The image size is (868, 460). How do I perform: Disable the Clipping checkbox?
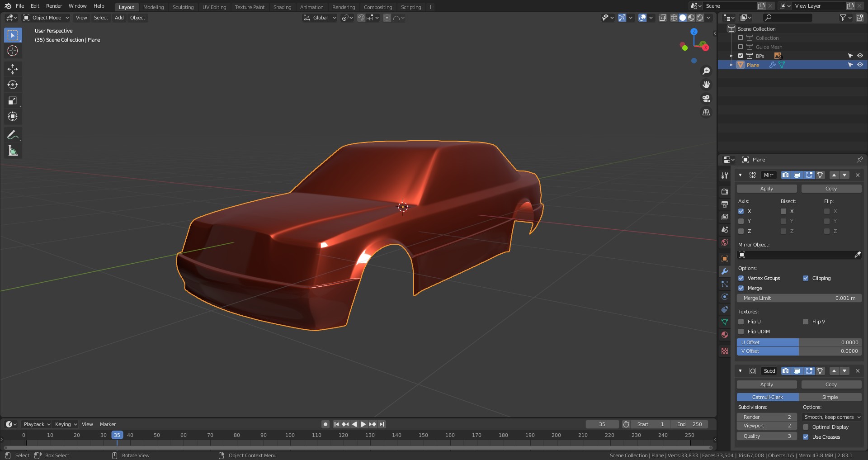pyautogui.click(x=806, y=278)
